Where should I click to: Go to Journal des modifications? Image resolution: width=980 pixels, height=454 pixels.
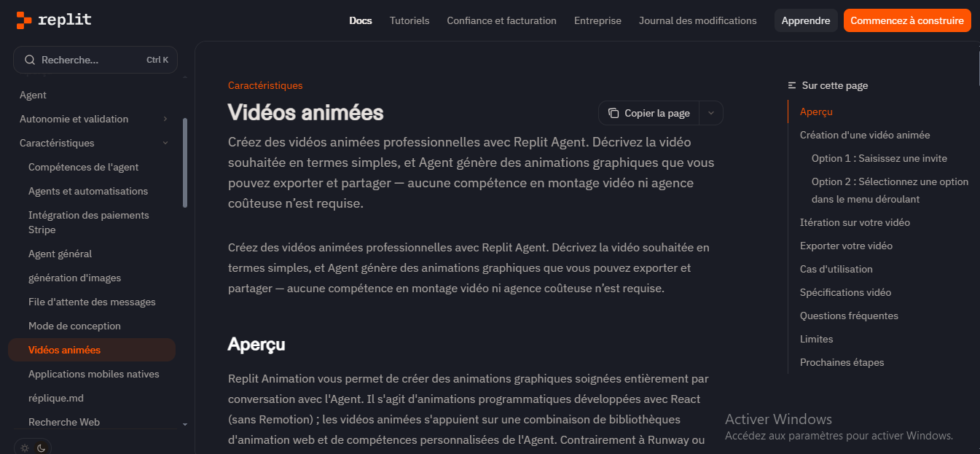697,20
